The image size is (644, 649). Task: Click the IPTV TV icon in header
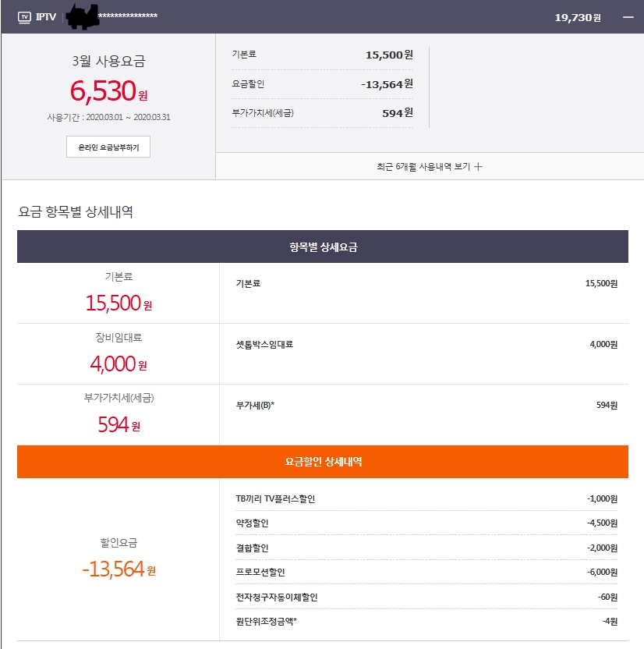(24, 16)
